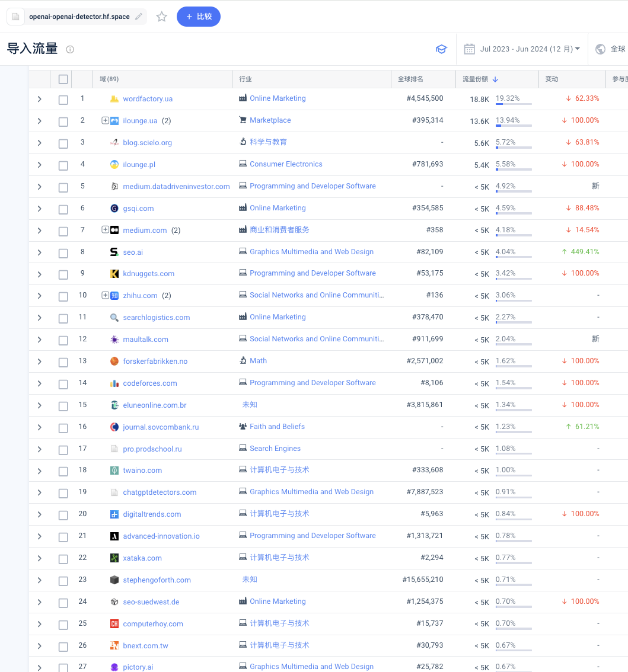The height and width of the screenshot is (672, 628).
Task: Click the sort arrow in 流量份額 header
Action: coord(495,79)
